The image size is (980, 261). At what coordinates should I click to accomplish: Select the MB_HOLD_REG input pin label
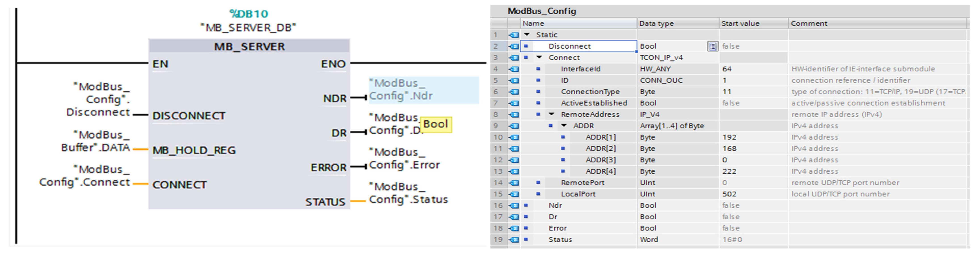[x=194, y=150]
